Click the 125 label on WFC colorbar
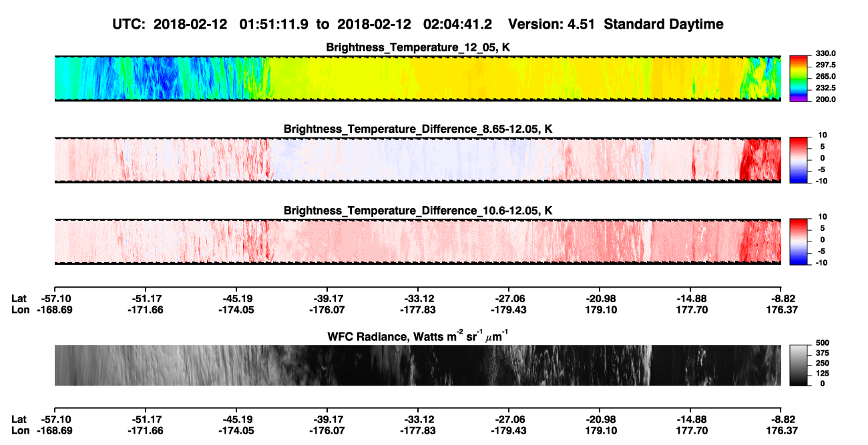 823,373
